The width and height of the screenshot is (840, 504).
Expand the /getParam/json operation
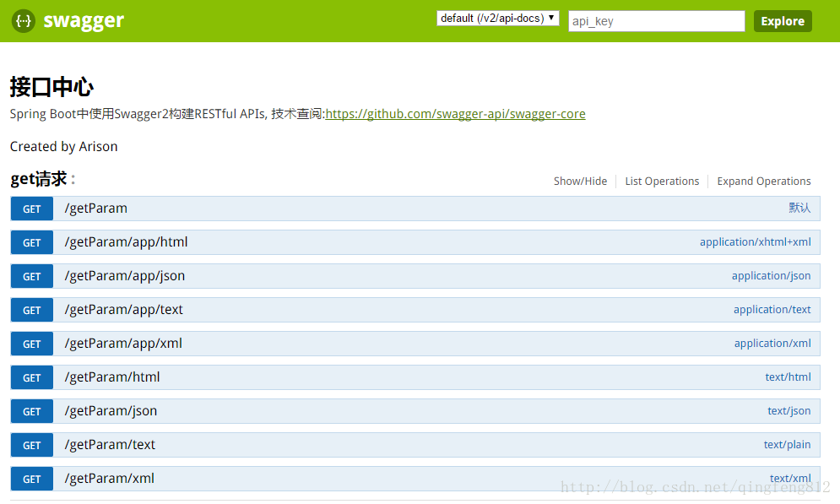(111, 411)
